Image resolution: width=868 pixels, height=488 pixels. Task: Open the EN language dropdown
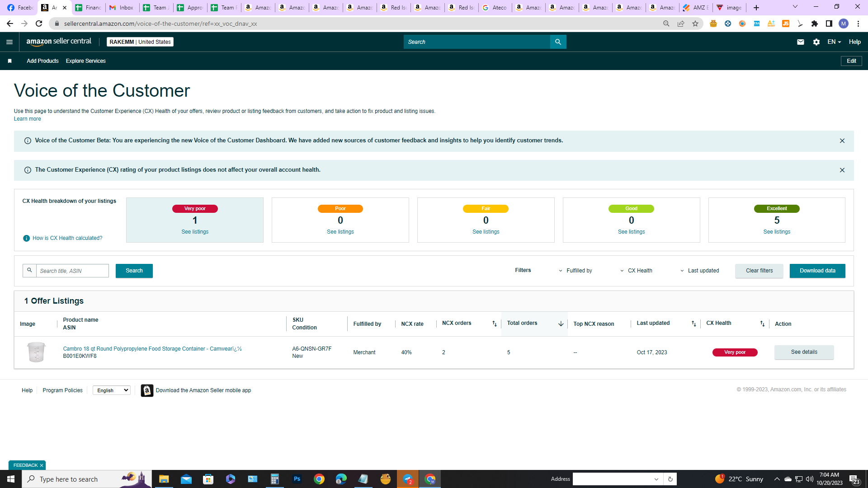(x=834, y=42)
